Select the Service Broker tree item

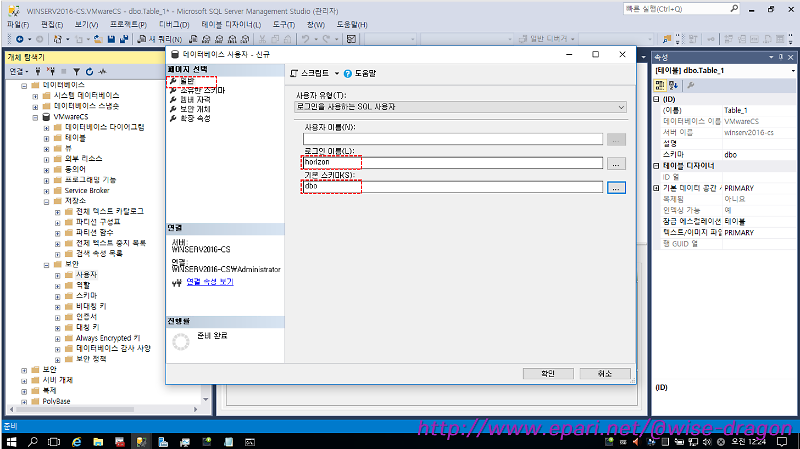coord(87,190)
